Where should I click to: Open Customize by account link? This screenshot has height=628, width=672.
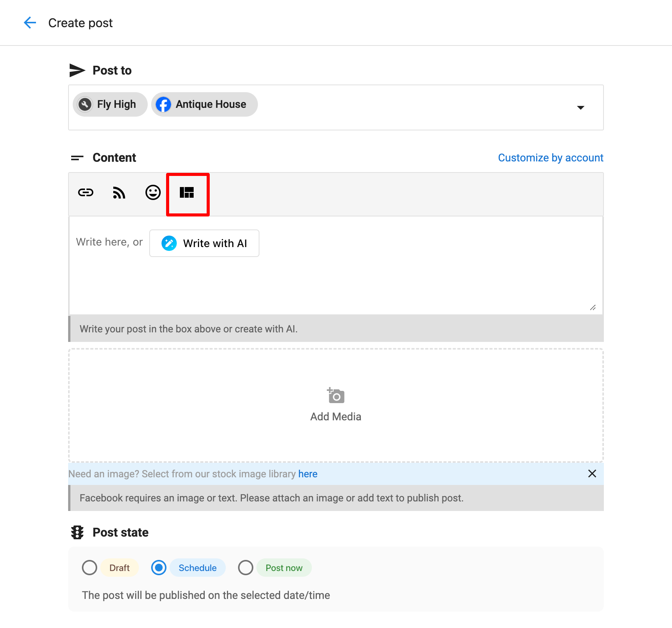pyautogui.click(x=550, y=158)
